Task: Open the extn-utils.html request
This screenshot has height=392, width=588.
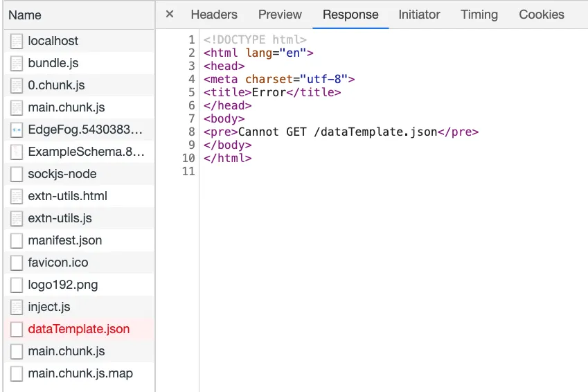Action: tap(68, 196)
